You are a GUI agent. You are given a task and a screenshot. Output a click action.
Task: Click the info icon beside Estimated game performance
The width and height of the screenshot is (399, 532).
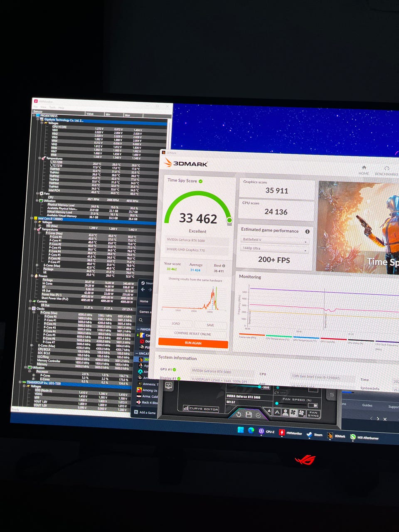click(307, 232)
